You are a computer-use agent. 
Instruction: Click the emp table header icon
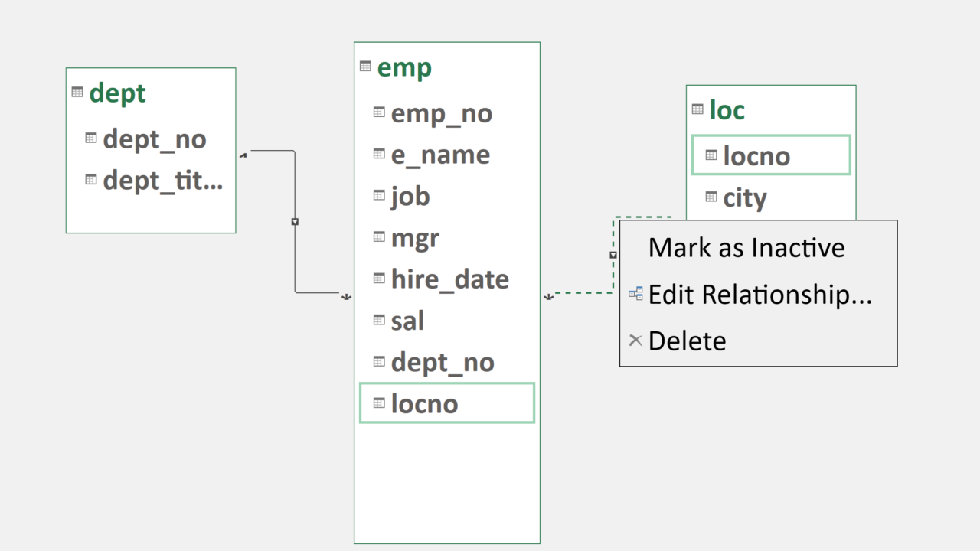click(365, 67)
